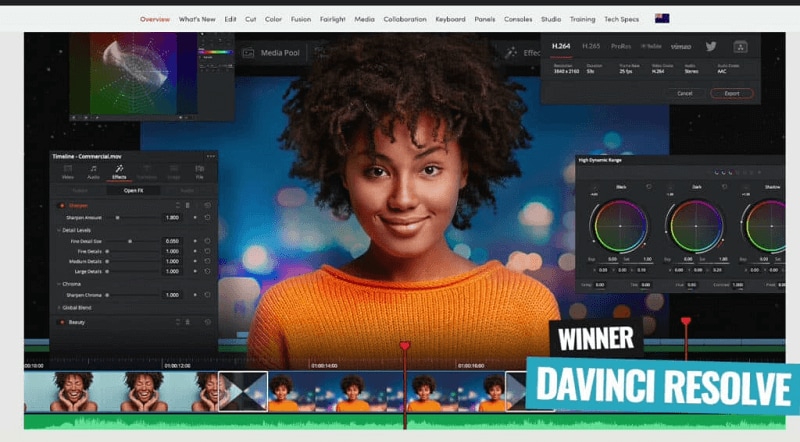Image resolution: width=800 pixels, height=442 pixels.
Task: Toggle keyframe dot for Large Details
Action: [x=195, y=272]
